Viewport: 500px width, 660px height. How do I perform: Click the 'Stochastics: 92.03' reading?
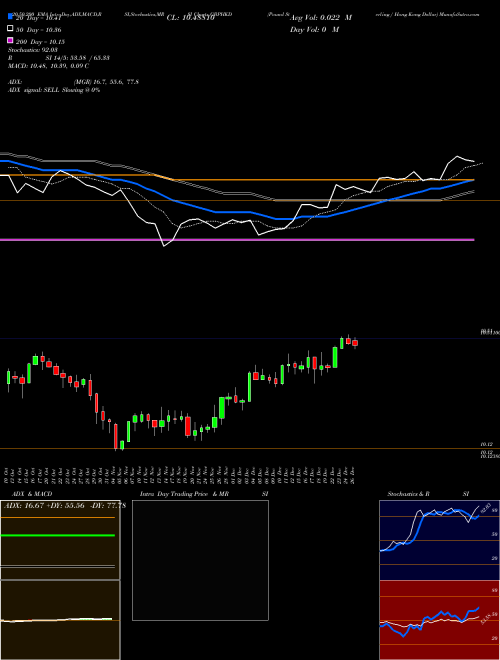coord(33,50)
